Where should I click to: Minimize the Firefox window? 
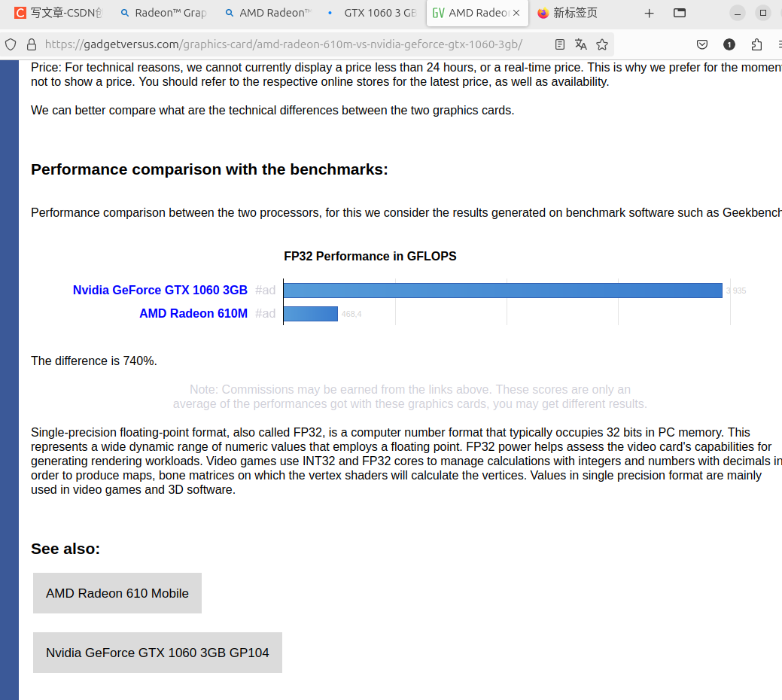tap(737, 13)
